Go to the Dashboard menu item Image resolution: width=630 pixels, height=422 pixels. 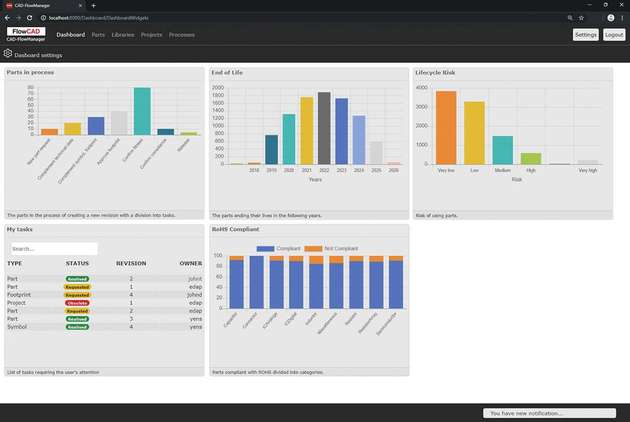(x=71, y=35)
